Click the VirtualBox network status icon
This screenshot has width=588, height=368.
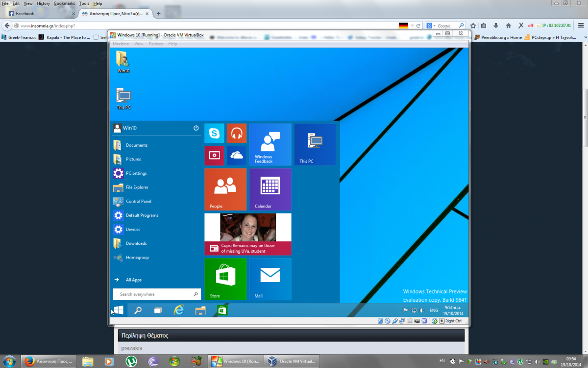point(402,321)
